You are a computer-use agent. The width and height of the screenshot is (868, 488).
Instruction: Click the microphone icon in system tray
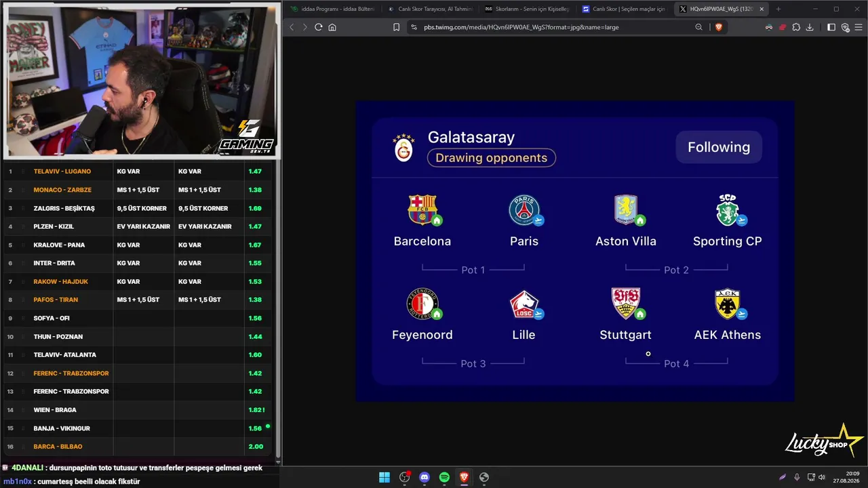click(797, 477)
